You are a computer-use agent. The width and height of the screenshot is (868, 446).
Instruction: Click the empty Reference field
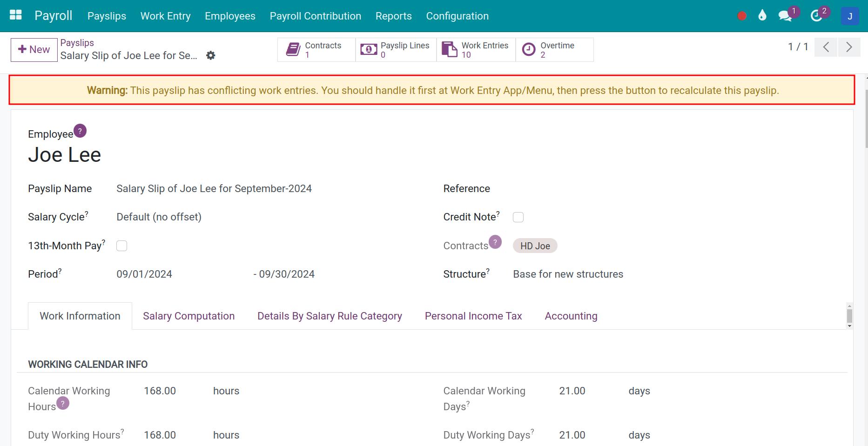click(x=675, y=189)
